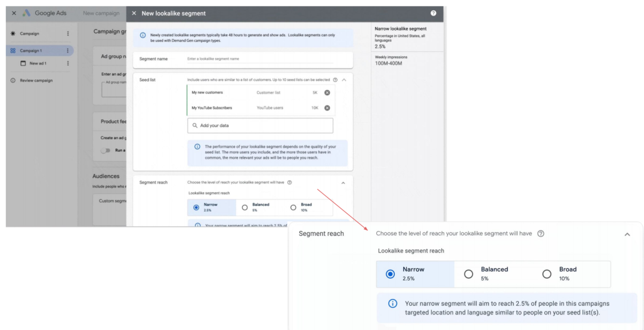This screenshot has width=644, height=330.
Task: Open three-dot menu next to Campaign
Action: (68, 33)
